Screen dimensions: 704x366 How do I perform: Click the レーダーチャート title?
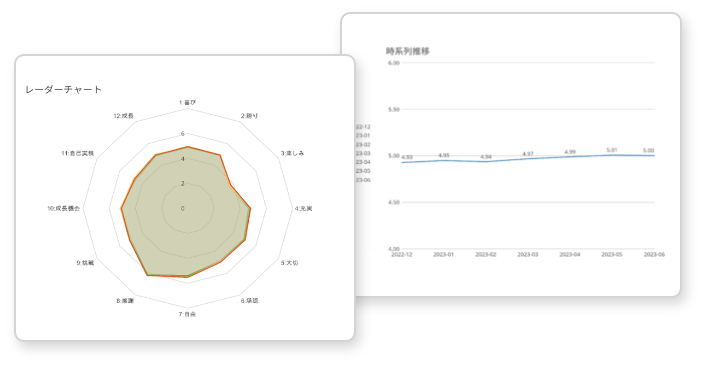pyautogui.click(x=63, y=89)
